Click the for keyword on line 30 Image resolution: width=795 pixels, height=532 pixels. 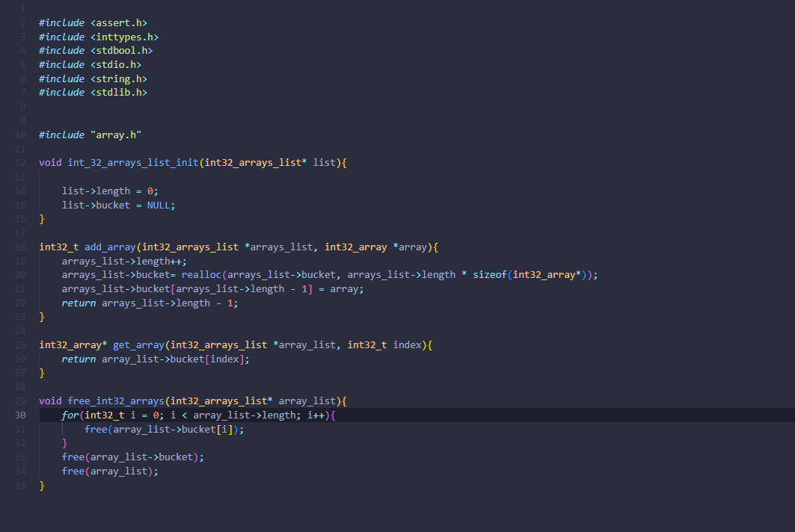70,415
